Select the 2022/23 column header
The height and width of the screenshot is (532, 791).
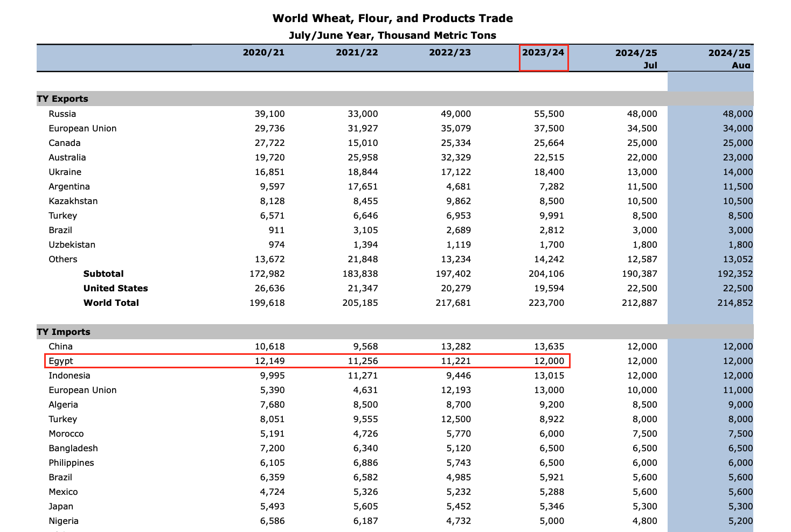[450, 53]
